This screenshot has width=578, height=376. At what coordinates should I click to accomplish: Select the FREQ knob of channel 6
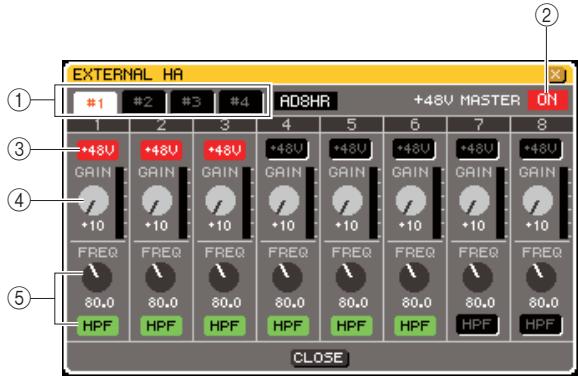point(414,277)
